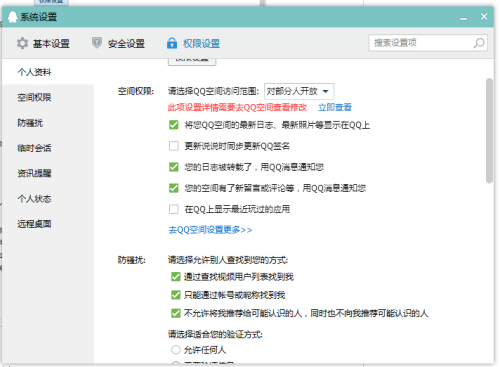Check 在QQ上显示最近玩过的应用
This screenshot has height=367, width=500.
pos(174,209)
